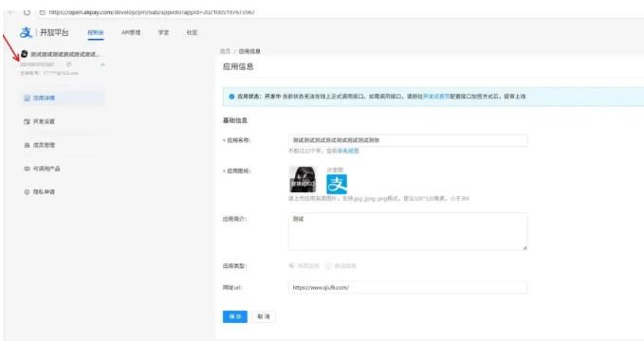
Task: Follow the 开发设置页 link in the status banner
Action: pyautogui.click(x=436, y=97)
